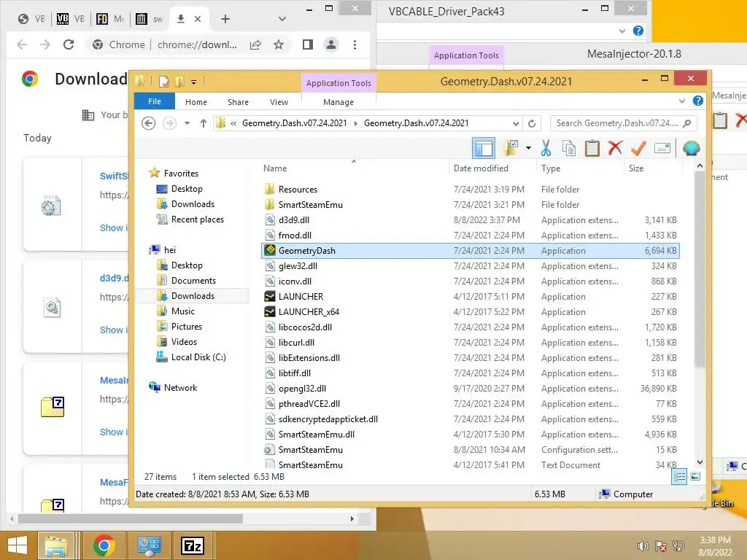The width and height of the screenshot is (747, 560).
Task: Expand the address bar history dropdown
Action: click(x=516, y=123)
